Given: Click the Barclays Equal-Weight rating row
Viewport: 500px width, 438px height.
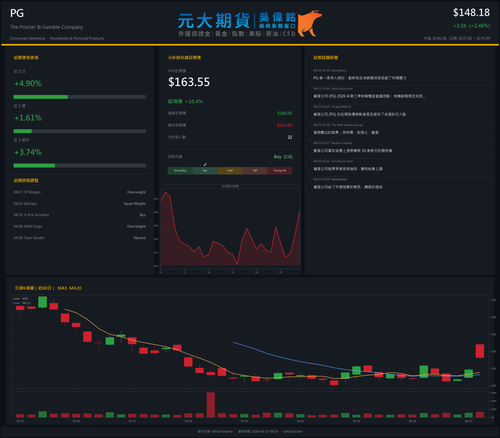Looking at the screenshot, I should 79,204.
